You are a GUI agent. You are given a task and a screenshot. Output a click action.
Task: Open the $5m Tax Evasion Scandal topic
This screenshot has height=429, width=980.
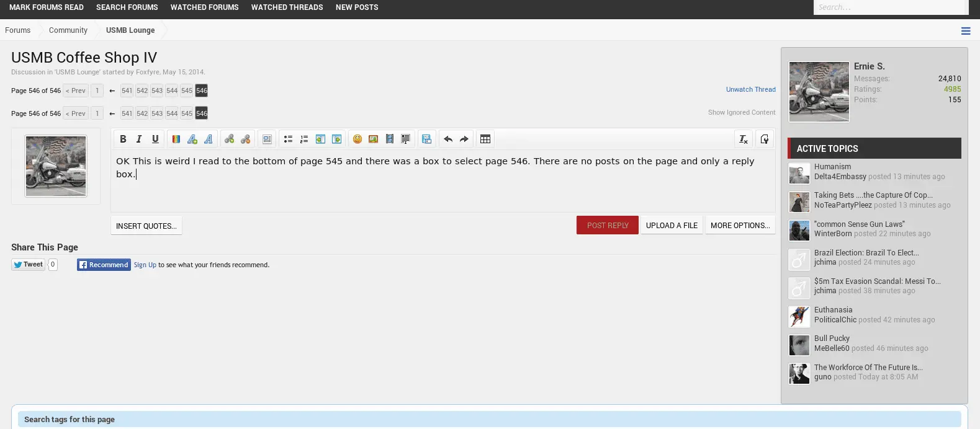click(x=878, y=281)
